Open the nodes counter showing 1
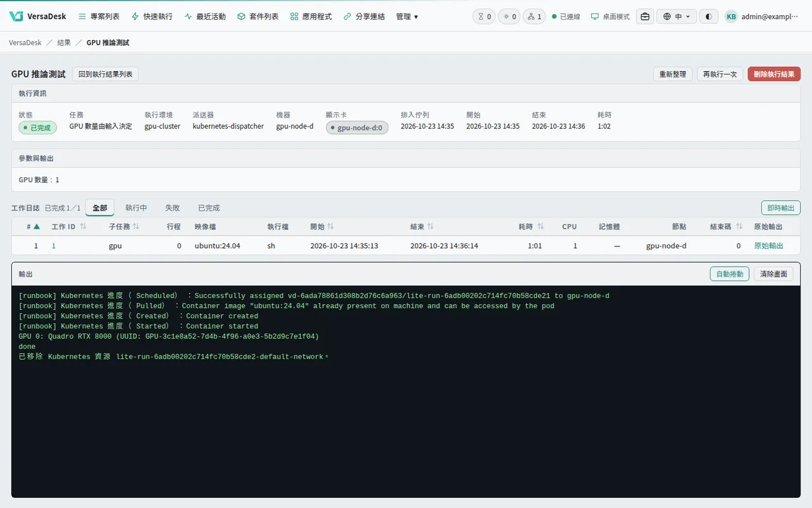 pos(535,17)
